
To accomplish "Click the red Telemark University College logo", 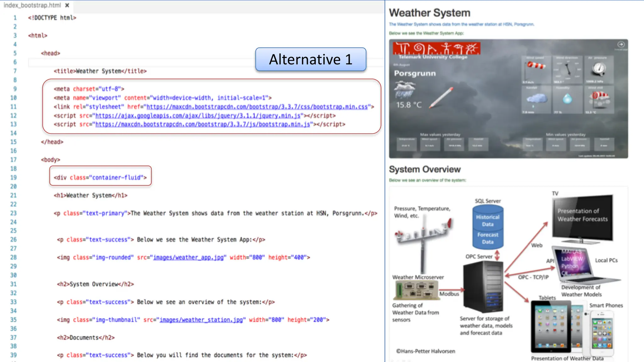I will coord(436,48).
